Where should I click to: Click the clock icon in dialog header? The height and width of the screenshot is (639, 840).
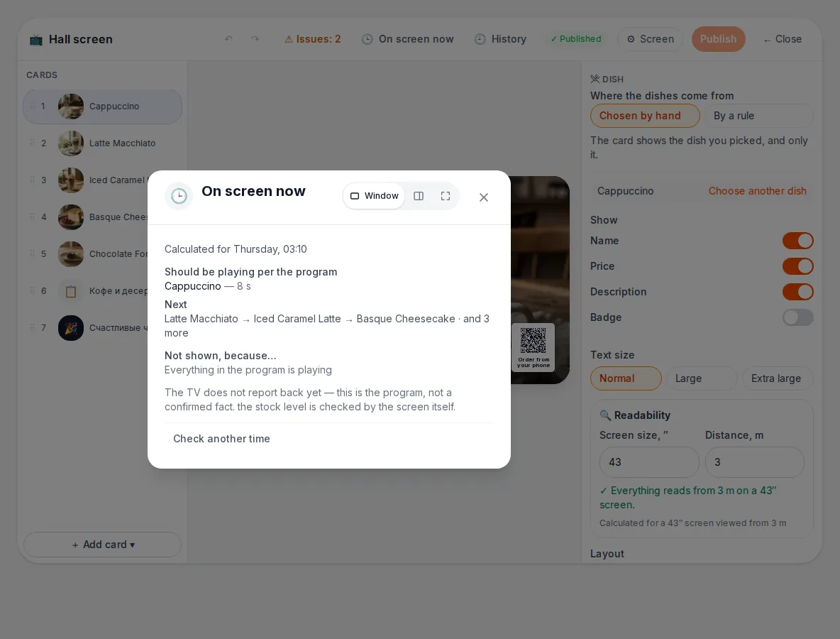click(178, 196)
